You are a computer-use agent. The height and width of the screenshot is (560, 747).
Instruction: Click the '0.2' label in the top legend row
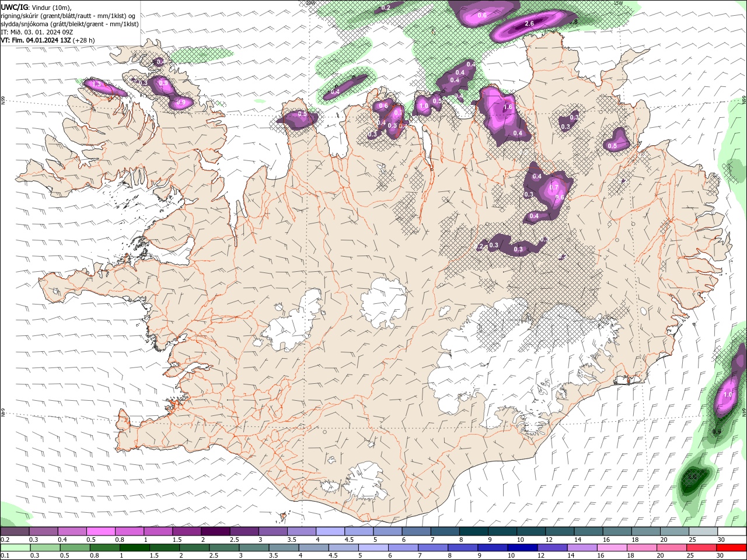[x=5, y=540]
